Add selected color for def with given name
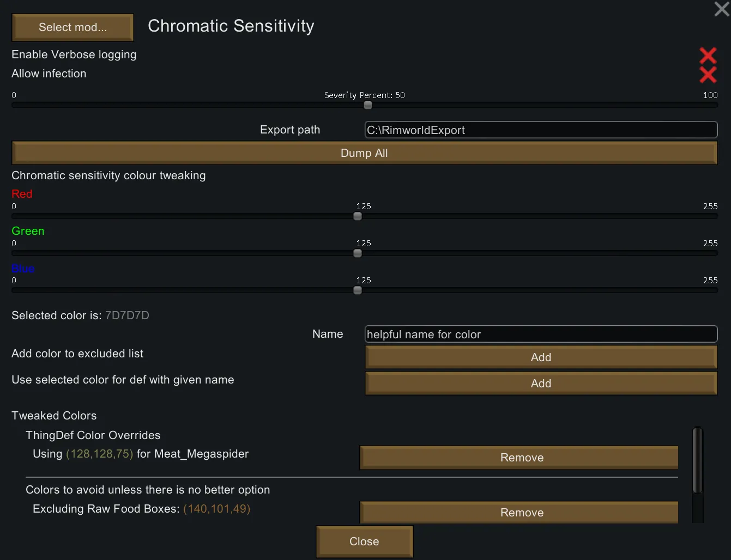The height and width of the screenshot is (560, 731). tap(540, 384)
